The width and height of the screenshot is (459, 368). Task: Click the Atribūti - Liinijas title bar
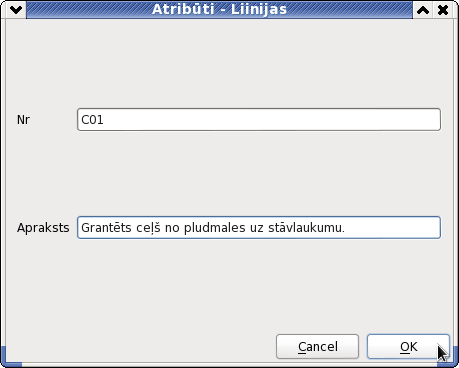tap(219, 9)
